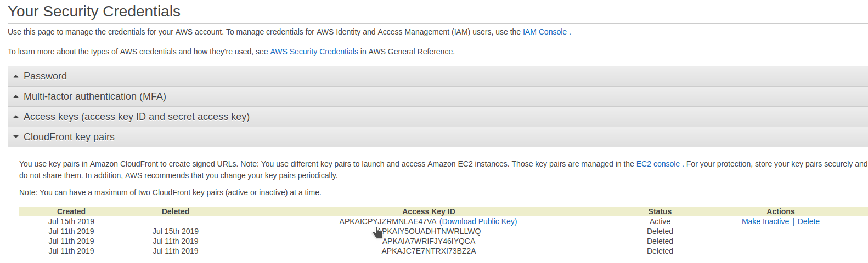Expand the Access keys section arrow
This screenshot has height=263, width=868.
[x=16, y=117]
